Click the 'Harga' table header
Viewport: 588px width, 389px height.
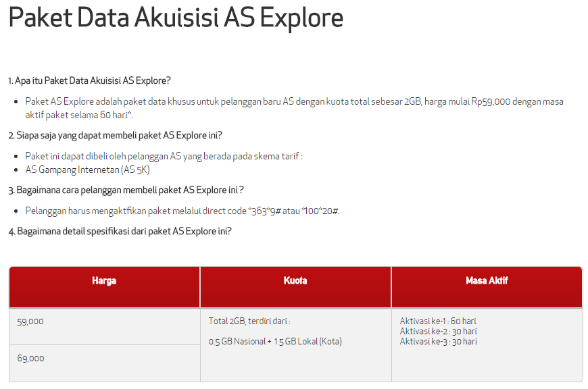pos(104,287)
